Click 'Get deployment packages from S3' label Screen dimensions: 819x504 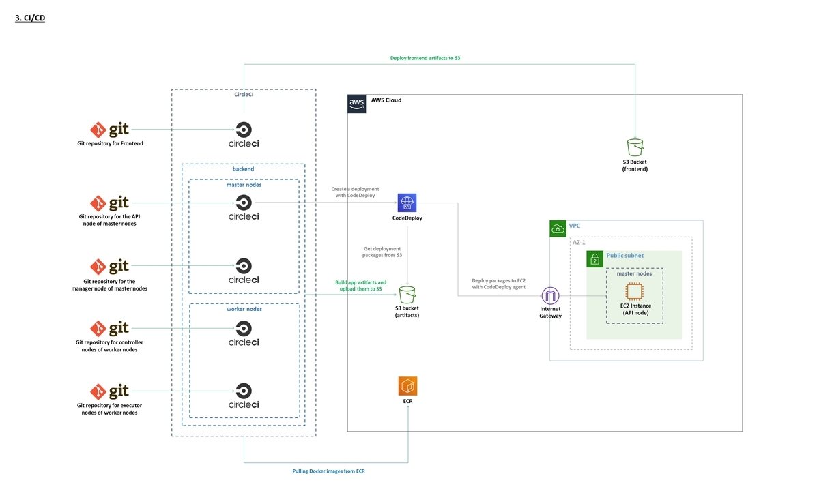[382, 252]
